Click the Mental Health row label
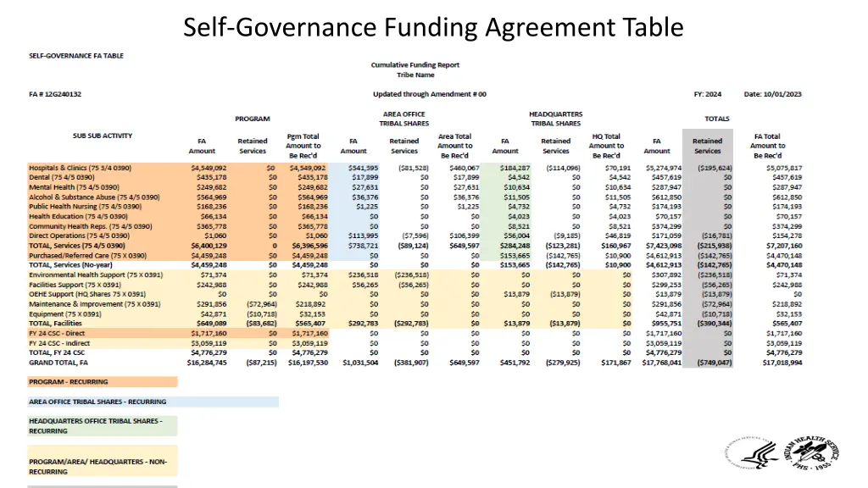The image size is (868, 488). (x=75, y=187)
